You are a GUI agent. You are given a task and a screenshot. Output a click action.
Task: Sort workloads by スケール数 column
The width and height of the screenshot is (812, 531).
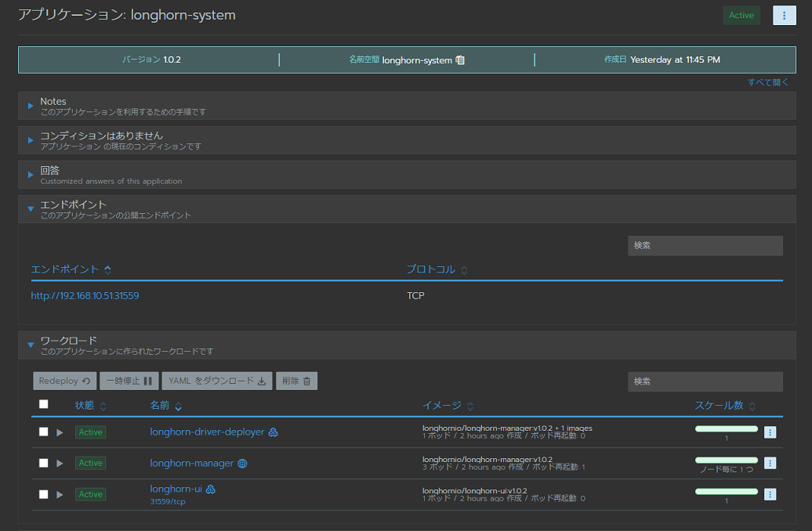pyautogui.click(x=724, y=405)
